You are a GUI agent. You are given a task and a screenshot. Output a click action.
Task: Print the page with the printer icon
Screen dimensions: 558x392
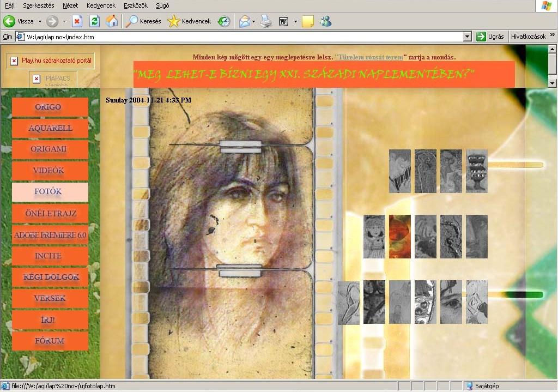coord(266,21)
